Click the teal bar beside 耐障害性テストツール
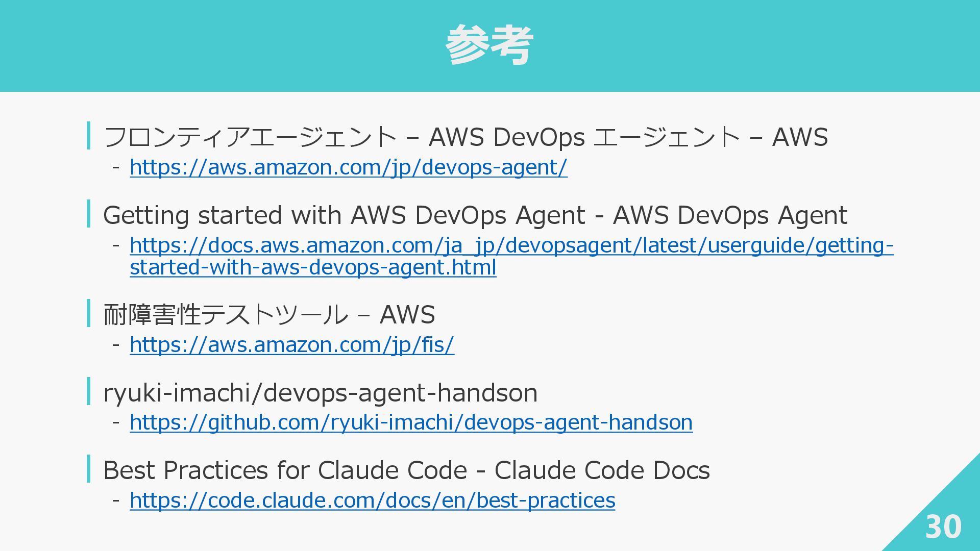980x551 pixels. click(x=89, y=313)
